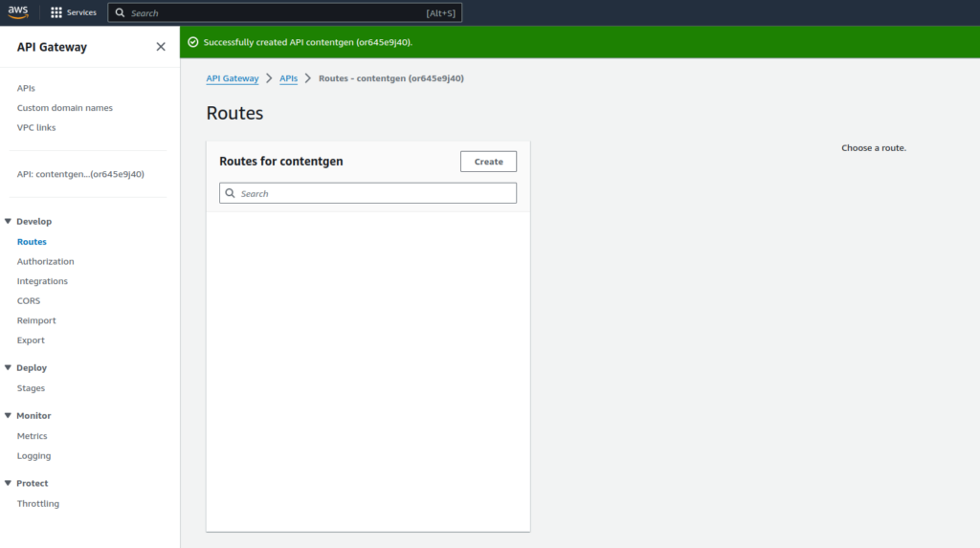Select API: contentgen...(or645e9j40) entry
The image size is (980, 548).
[x=80, y=174]
